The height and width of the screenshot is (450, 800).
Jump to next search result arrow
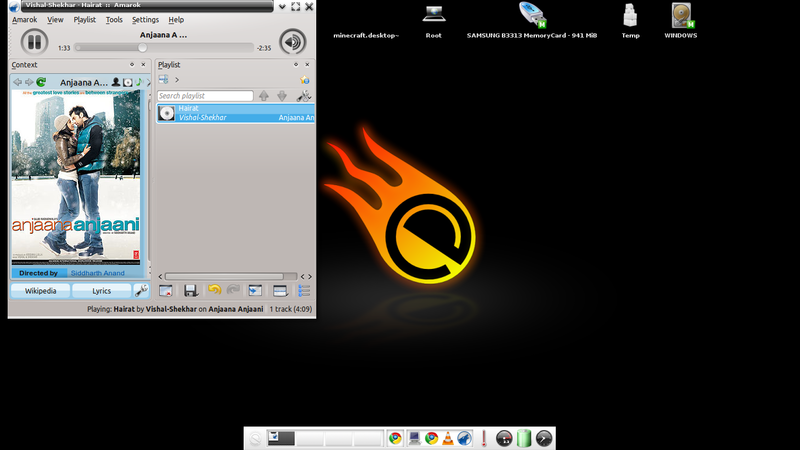[x=282, y=95]
